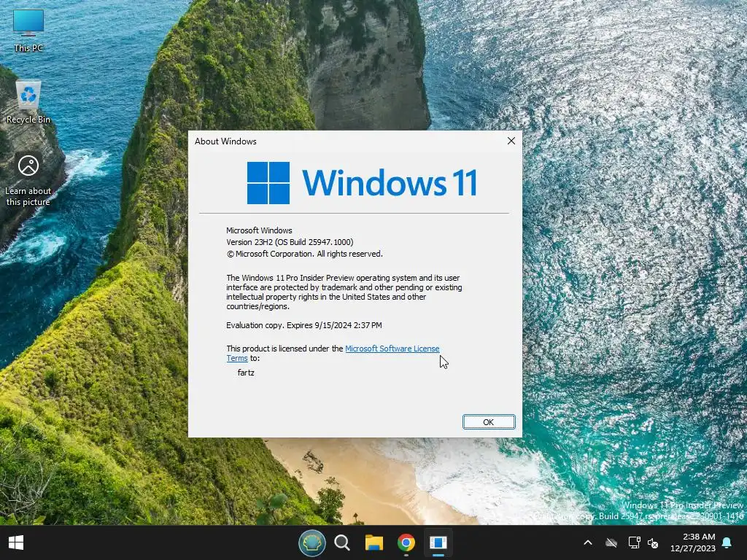Click OK in About Windows dialog
747x560 pixels.
point(488,422)
